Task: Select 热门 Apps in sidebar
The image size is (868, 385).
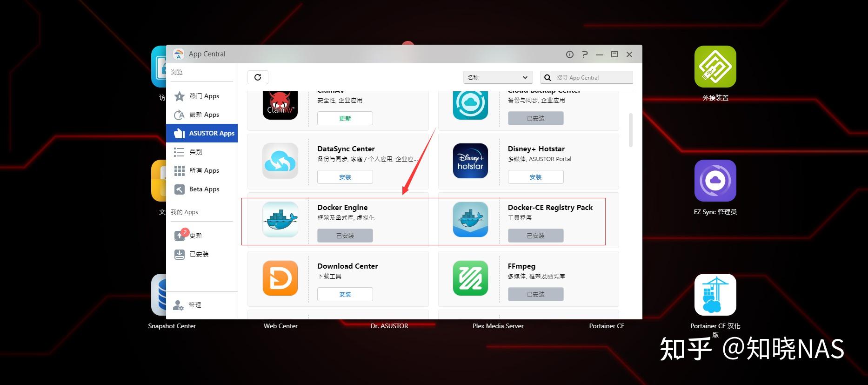Action: pyautogui.click(x=202, y=96)
